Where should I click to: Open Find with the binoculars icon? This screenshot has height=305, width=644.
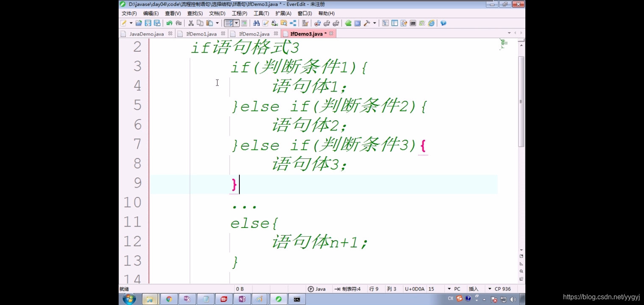coord(256,23)
